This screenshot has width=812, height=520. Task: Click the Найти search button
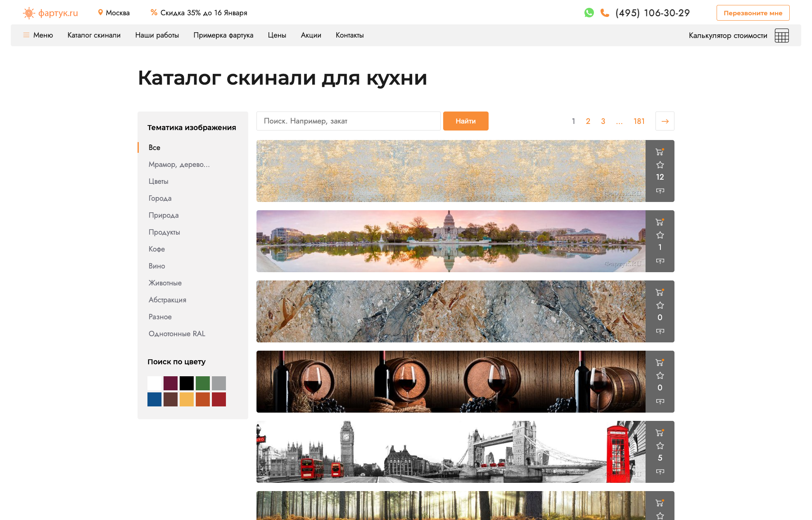pyautogui.click(x=465, y=121)
